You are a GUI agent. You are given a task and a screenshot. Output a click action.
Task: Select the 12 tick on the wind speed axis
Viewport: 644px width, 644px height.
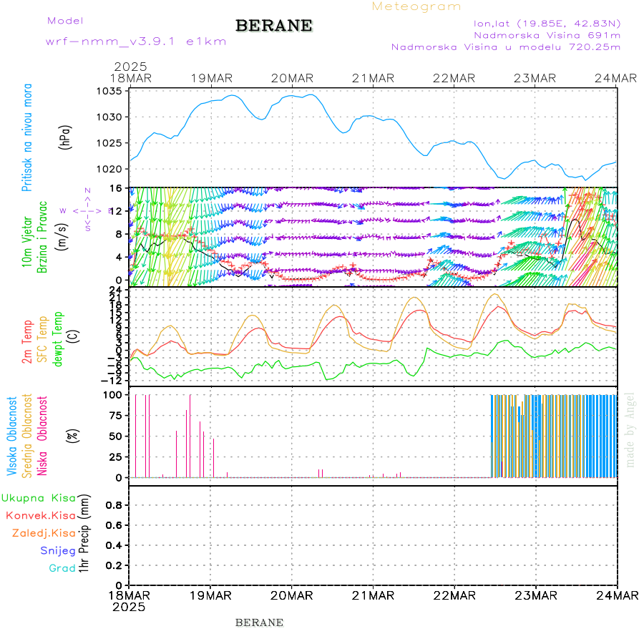click(x=116, y=211)
